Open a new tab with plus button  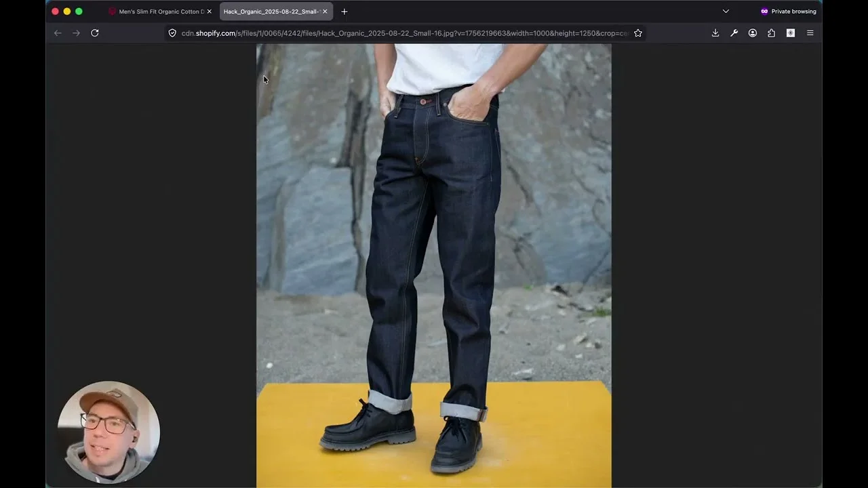click(344, 12)
